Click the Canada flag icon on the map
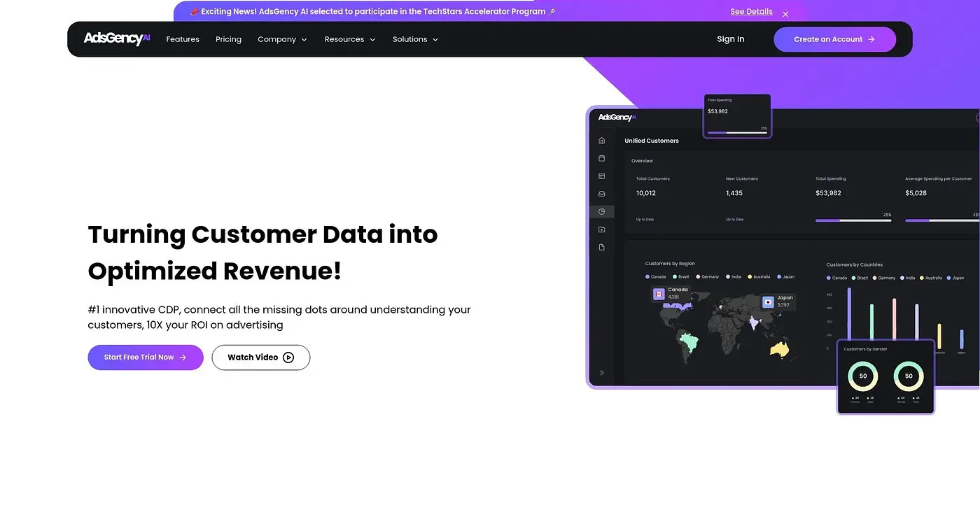The height and width of the screenshot is (510, 980). click(659, 294)
